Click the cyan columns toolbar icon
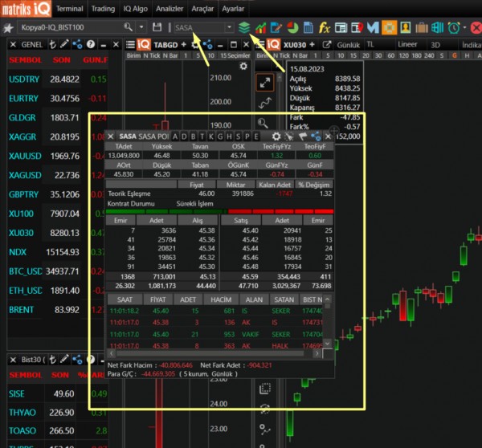This screenshot has height=448, width=482. (x=438, y=27)
